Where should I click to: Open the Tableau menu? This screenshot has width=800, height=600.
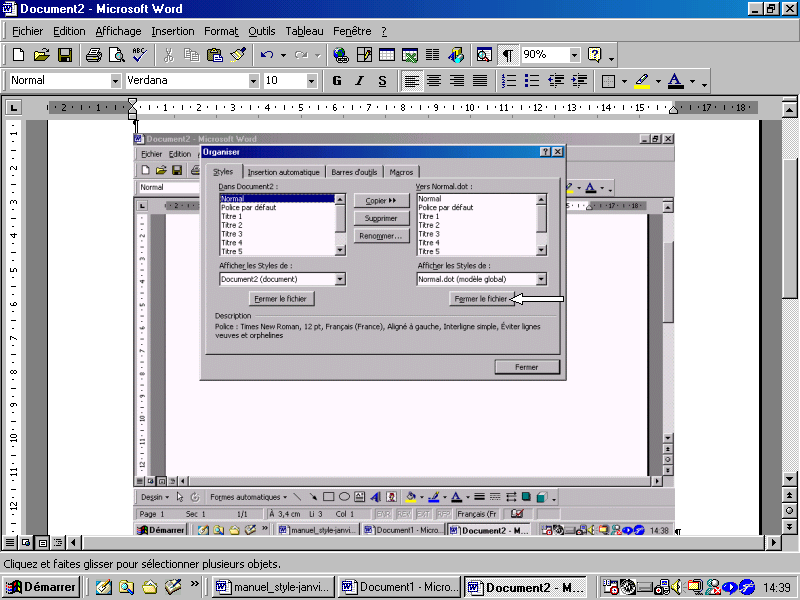click(x=304, y=31)
